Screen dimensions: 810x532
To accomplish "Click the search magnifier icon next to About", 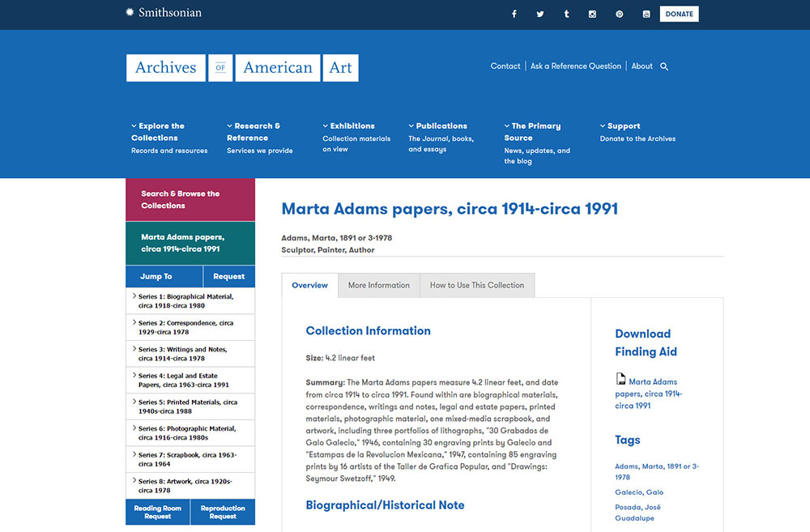I will [664, 66].
